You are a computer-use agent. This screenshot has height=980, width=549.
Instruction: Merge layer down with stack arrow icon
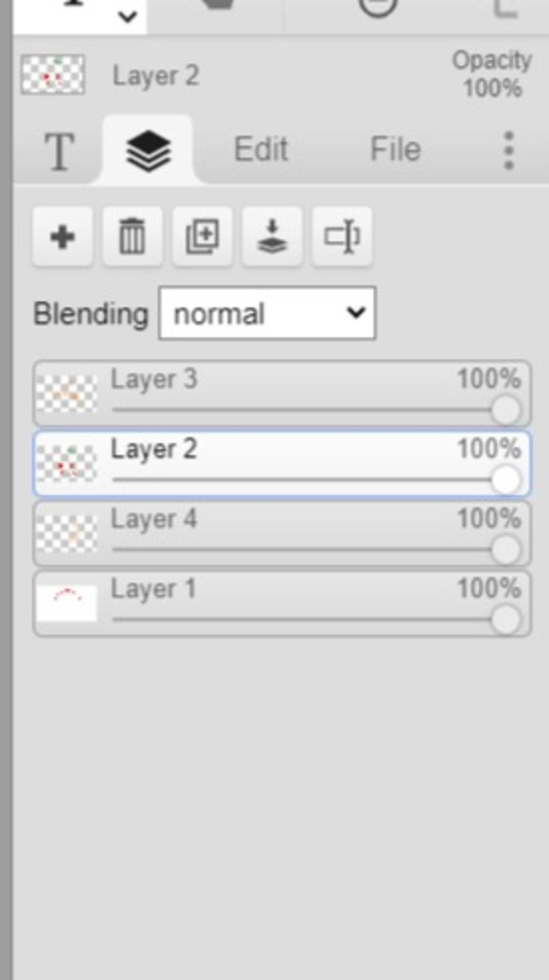(x=272, y=236)
